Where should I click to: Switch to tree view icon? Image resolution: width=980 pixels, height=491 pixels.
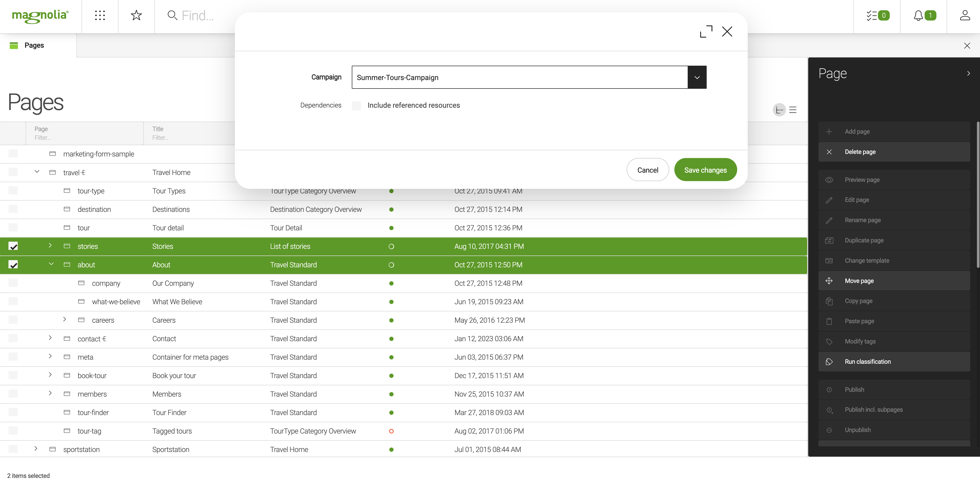(779, 110)
